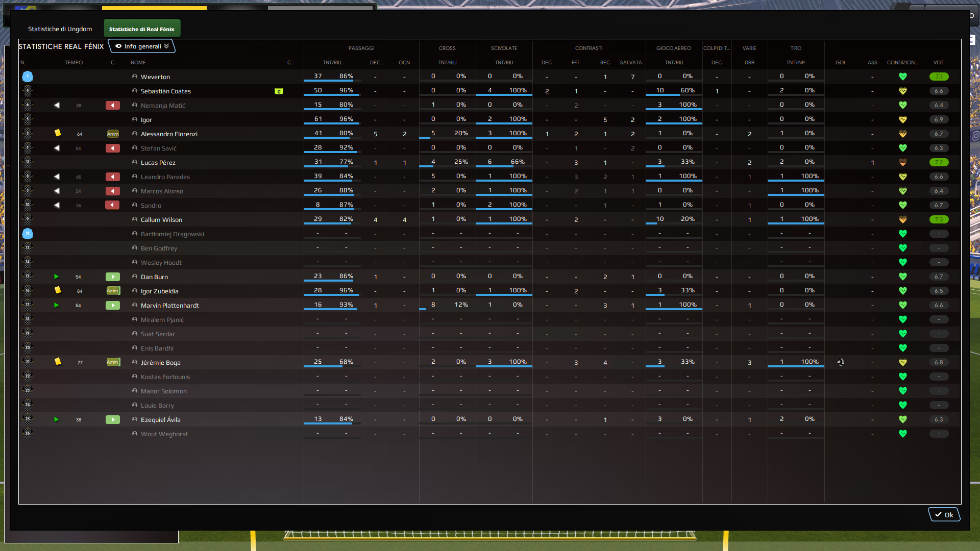Click substituted-off red arrow for Marcos Alonso
This screenshot has height=551, width=980.
pyautogui.click(x=113, y=191)
